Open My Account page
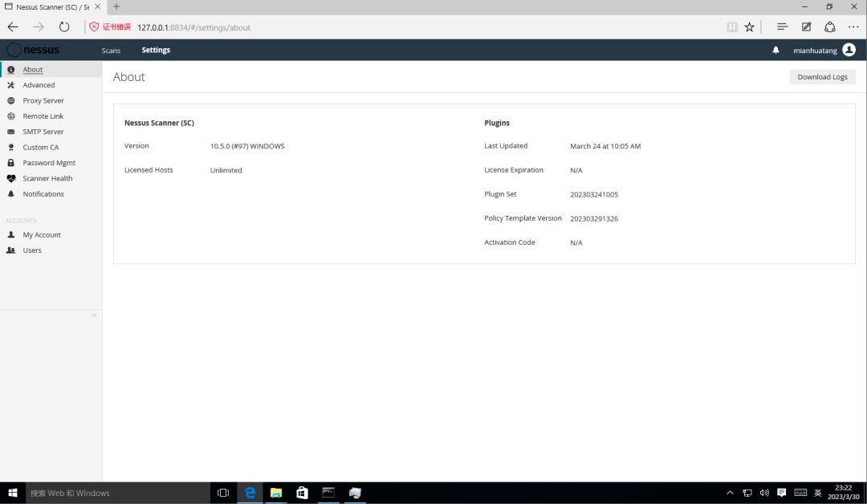The width and height of the screenshot is (867, 504). 42,235
